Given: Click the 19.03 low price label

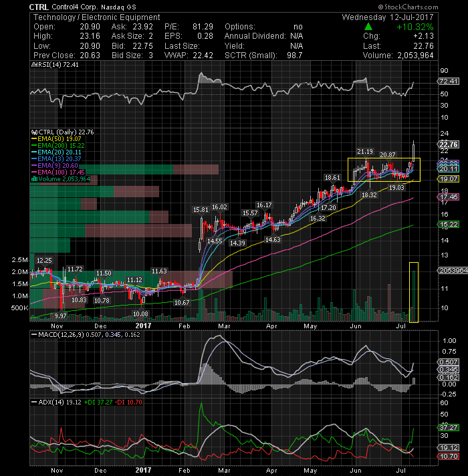Looking at the screenshot, I should click(x=396, y=188).
